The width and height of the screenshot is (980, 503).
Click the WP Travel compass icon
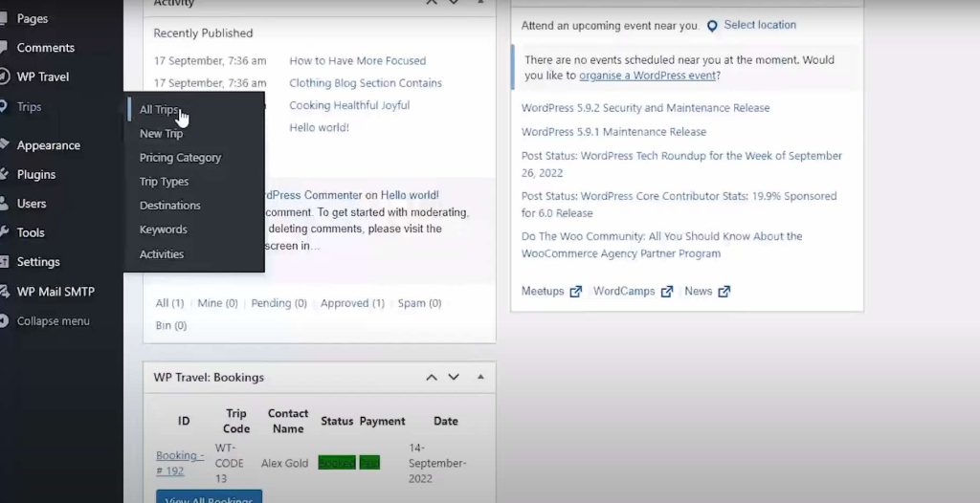tap(4, 77)
